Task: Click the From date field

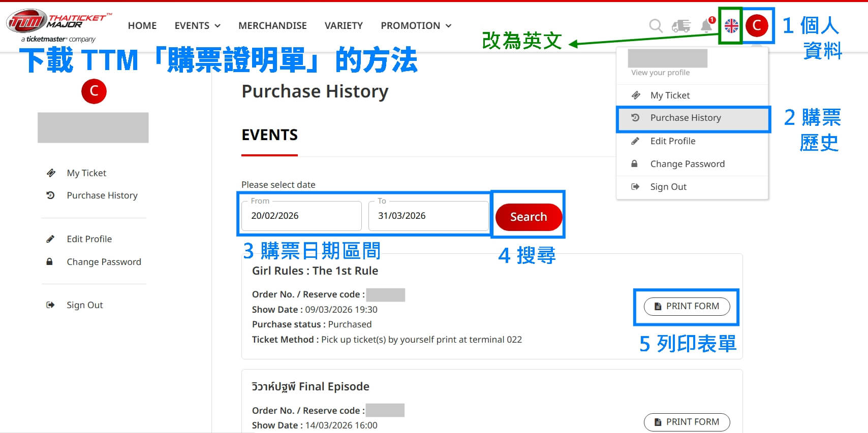Action: tap(301, 216)
